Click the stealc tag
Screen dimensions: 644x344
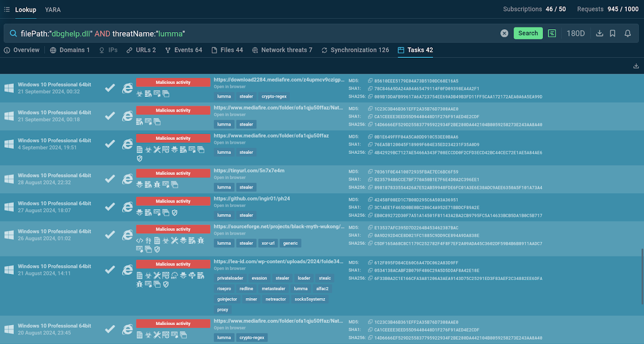325,278
